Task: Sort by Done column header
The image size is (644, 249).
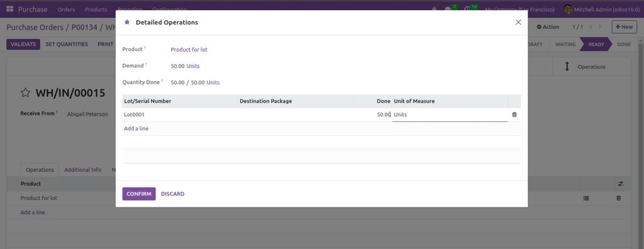Action: (383, 101)
